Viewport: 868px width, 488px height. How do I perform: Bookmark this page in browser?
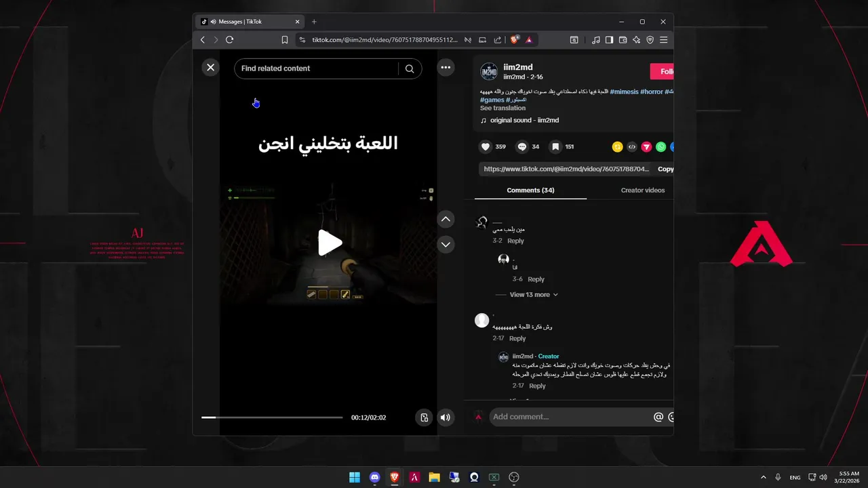[285, 40]
